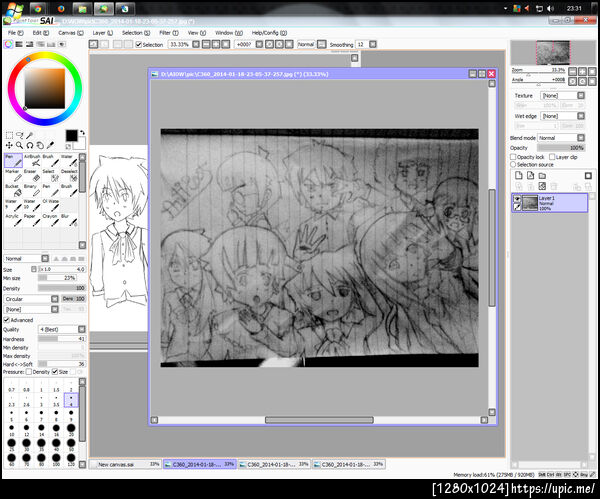Open the Blend mode dropdown
The width and height of the screenshot is (600, 499).
coord(561,138)
